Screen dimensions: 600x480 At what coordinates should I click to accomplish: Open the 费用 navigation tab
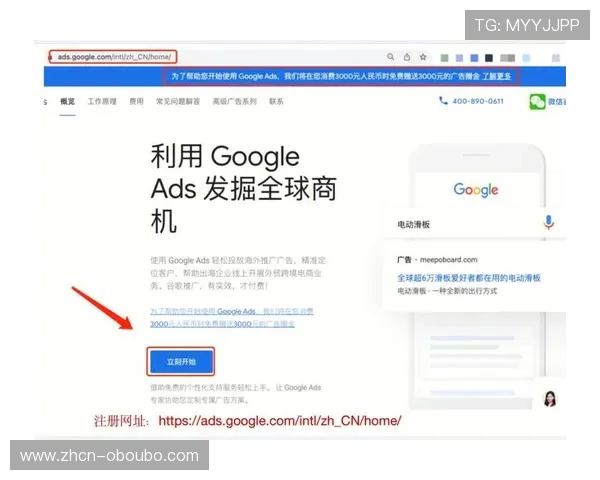[136, 101]
